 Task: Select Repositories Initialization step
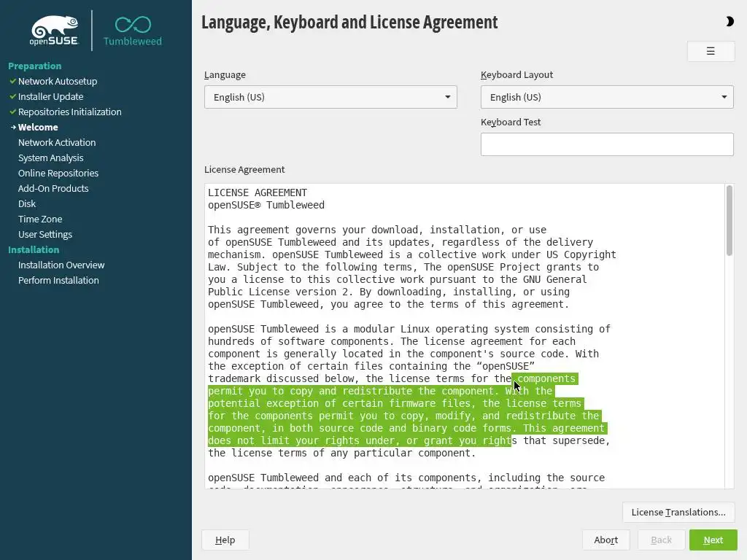69,112
